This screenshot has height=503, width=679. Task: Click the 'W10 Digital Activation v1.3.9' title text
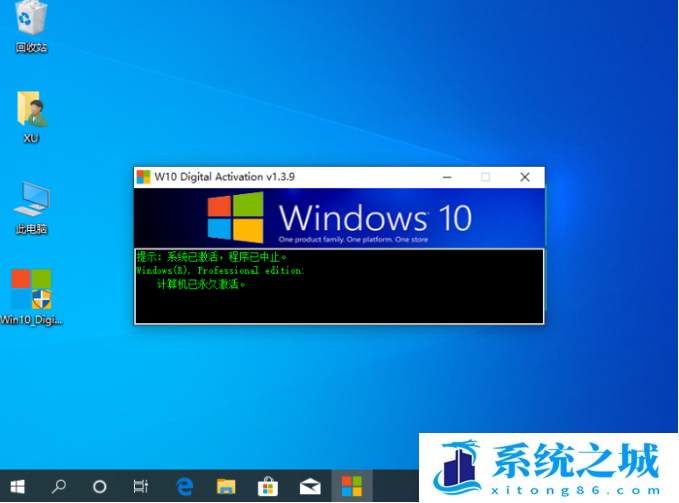(224, 177)
